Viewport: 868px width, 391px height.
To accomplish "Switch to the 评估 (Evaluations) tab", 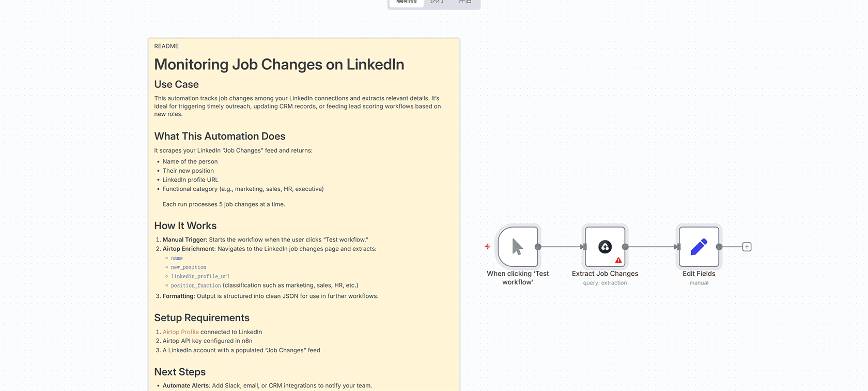I will [x=465, y=2].
